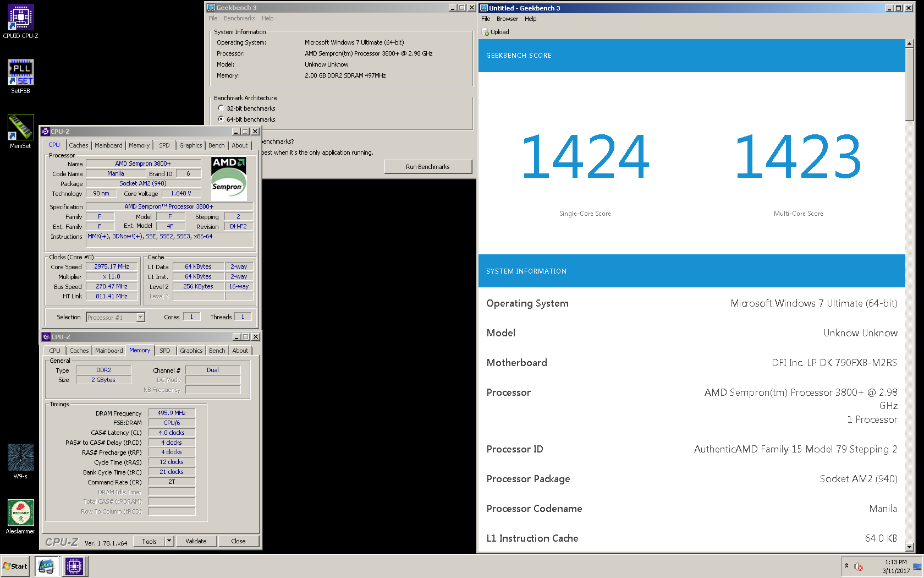924x578 pixels.
Task: Show hidden tray icons arrow
Action: (x=846, y=566)
